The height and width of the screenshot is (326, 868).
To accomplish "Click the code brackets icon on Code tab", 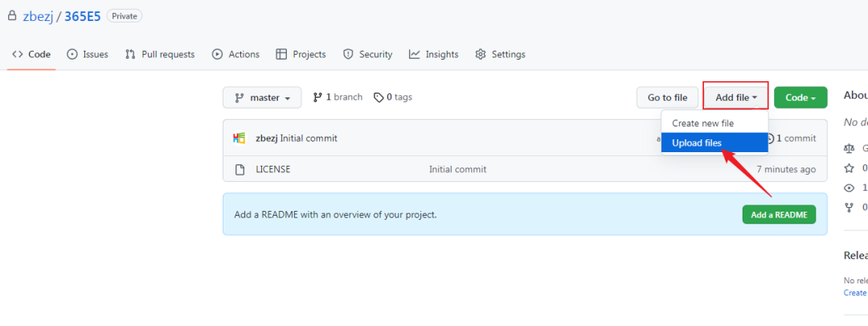I will pos(17,55).
